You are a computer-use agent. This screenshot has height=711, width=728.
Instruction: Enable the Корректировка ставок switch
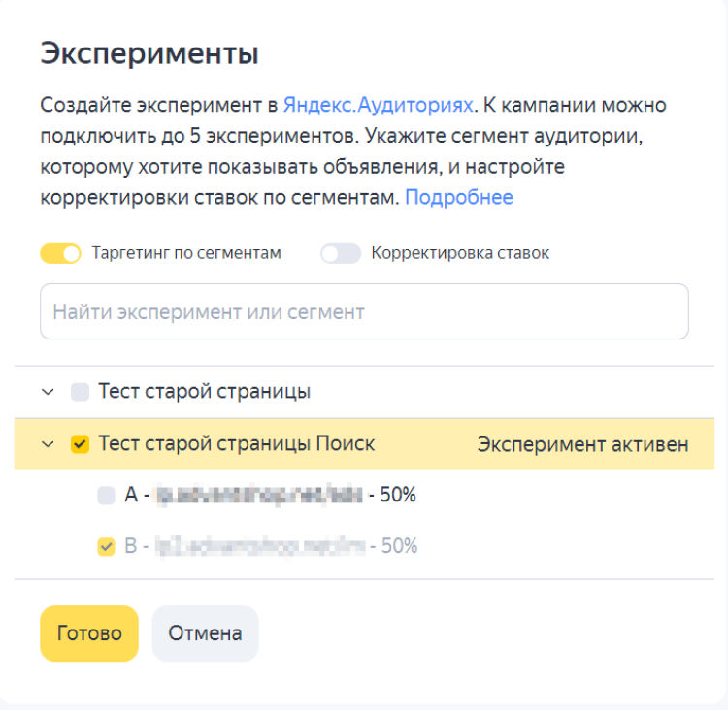(341, 254)
